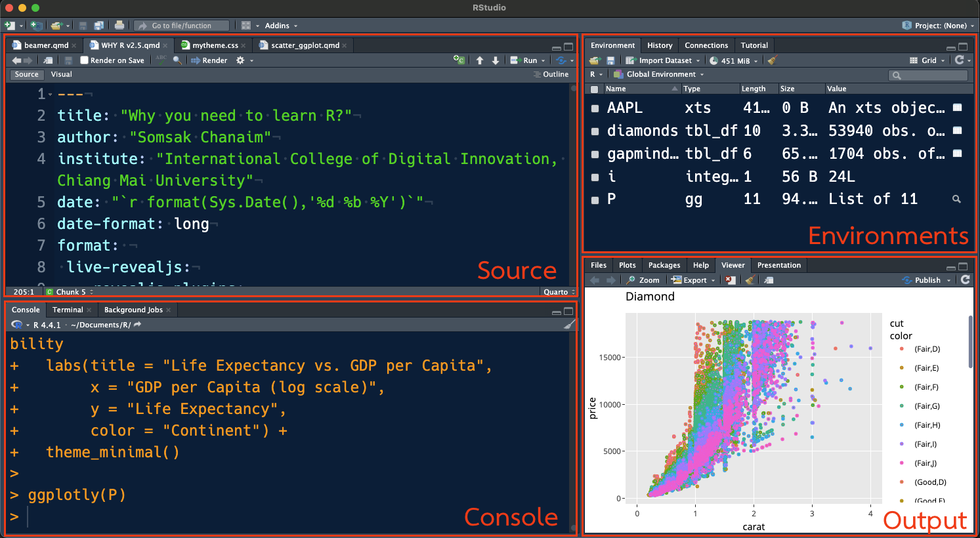Image resolution: width=980 pixels, height=538 pixels.
Task: Click the Go to file/function field
Action: click(182, 26)
